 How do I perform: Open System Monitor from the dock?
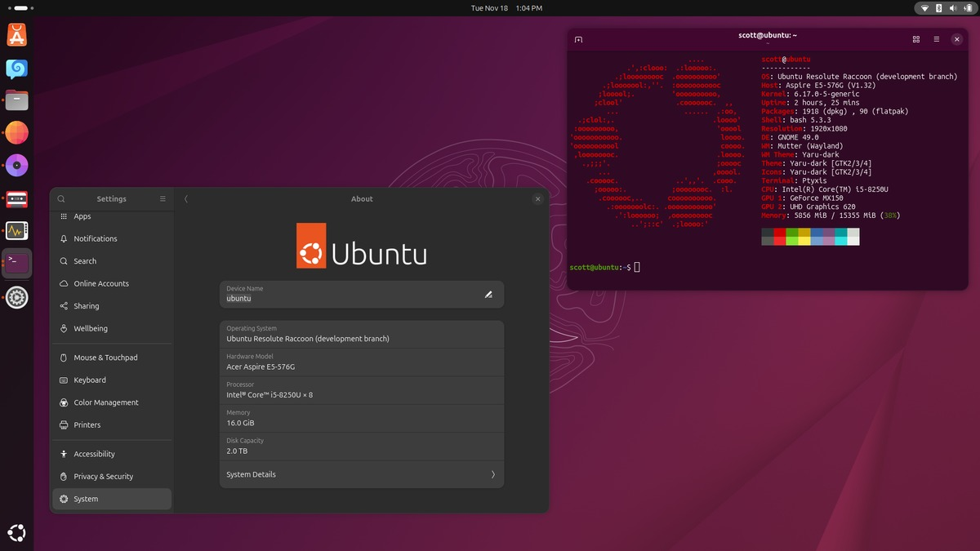[x=16, y=230]
